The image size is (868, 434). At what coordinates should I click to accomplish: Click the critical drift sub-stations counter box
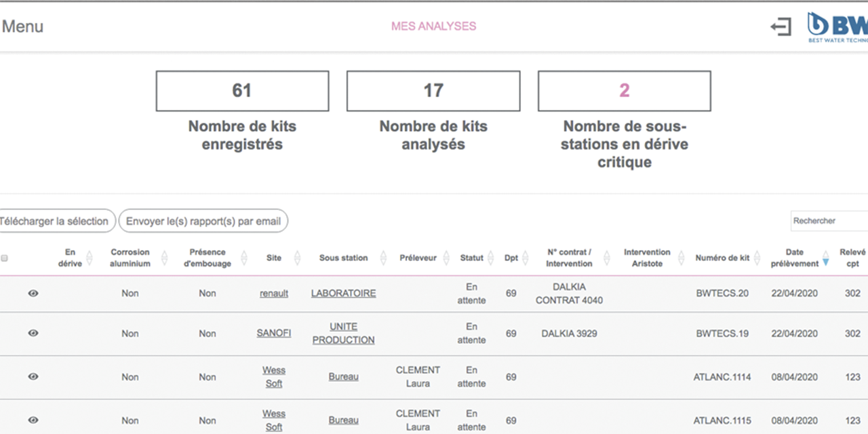coord(624,91)
